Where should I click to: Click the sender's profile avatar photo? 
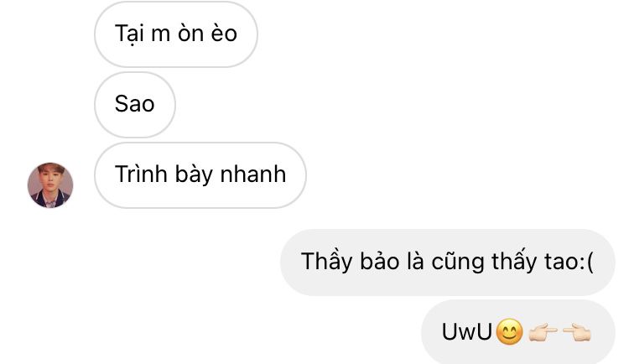[x=50, y=185]
